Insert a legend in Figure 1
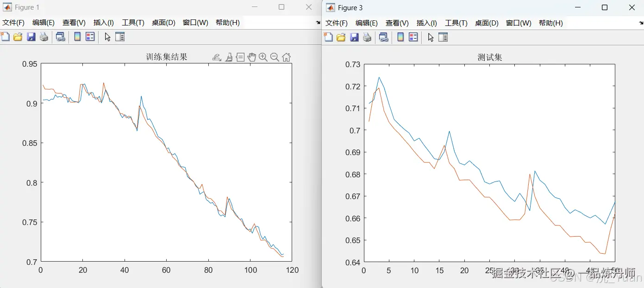 [90, 37]
